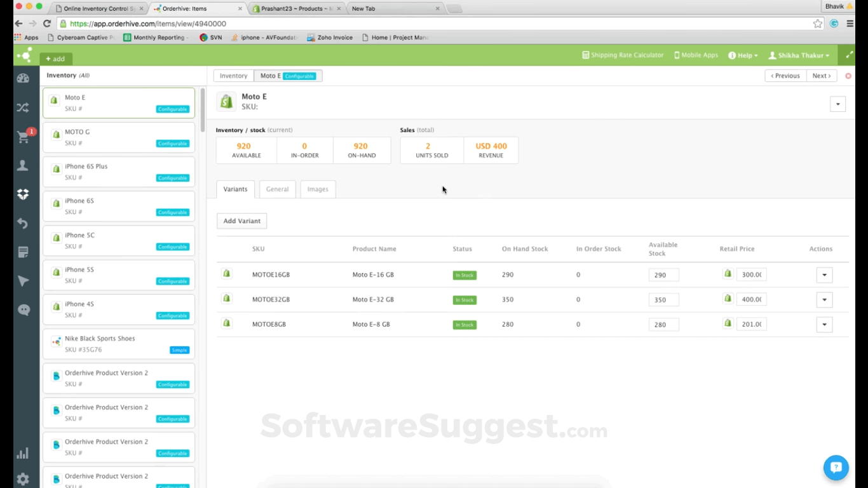Click the Shopify icon in Moto E header
This screenshot has width=868, height=488.
click(226, 102)
